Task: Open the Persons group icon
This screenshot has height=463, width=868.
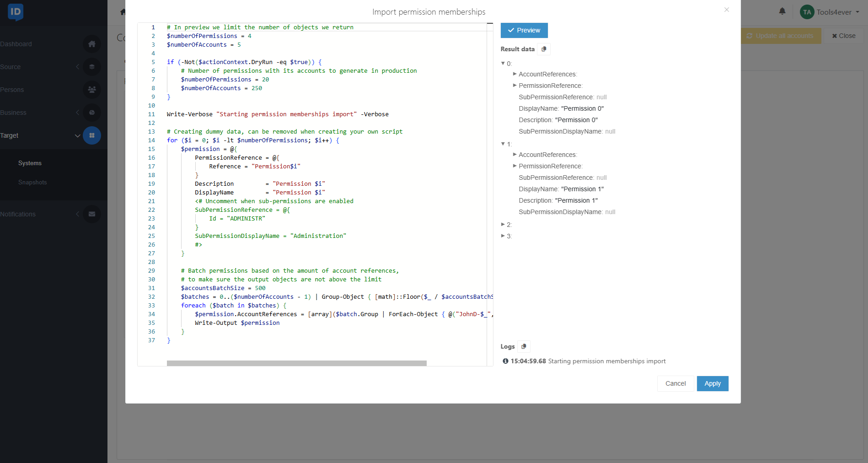Action: pyautogui.click(x=92, y=90)
